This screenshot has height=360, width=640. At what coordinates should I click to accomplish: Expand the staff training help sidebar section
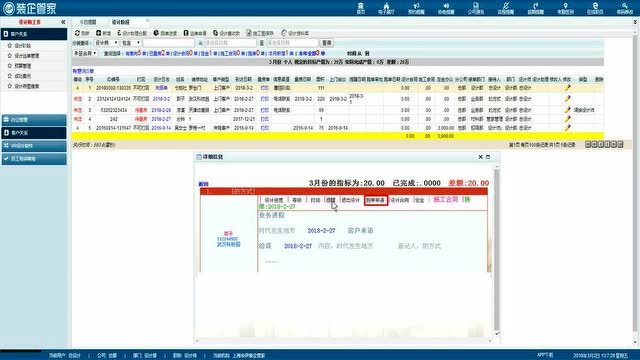[x=34, y=159]
